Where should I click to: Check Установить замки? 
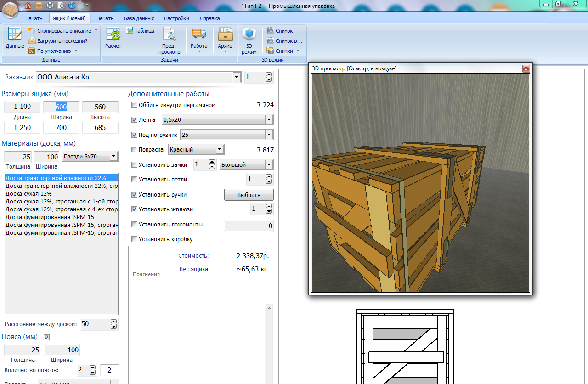134,164
